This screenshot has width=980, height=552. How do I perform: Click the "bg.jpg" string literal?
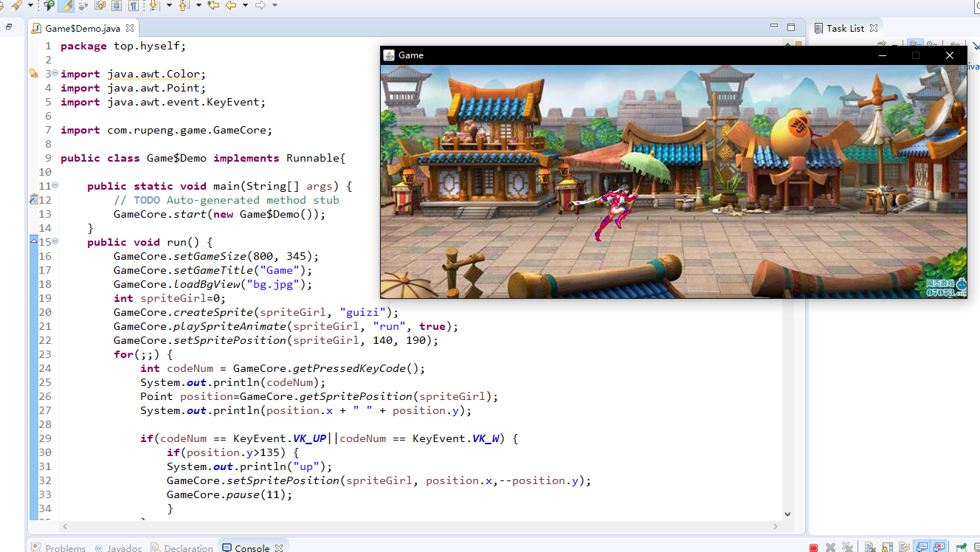(277, 284)
